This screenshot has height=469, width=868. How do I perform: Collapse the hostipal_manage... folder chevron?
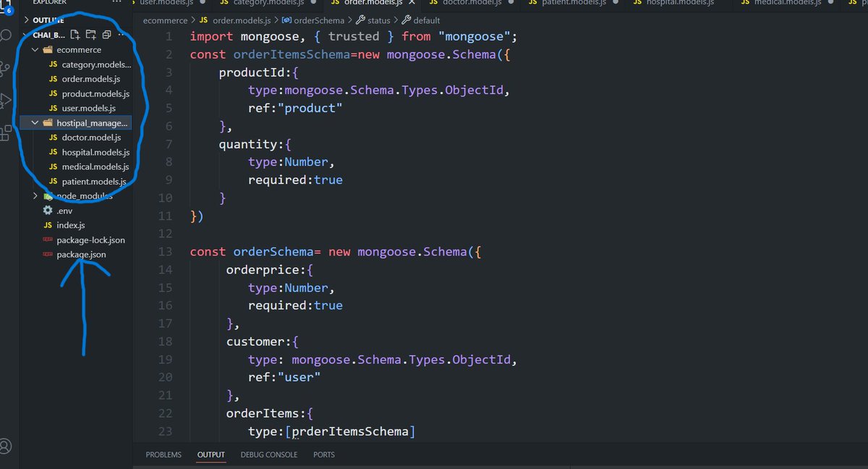click(35, 123)
